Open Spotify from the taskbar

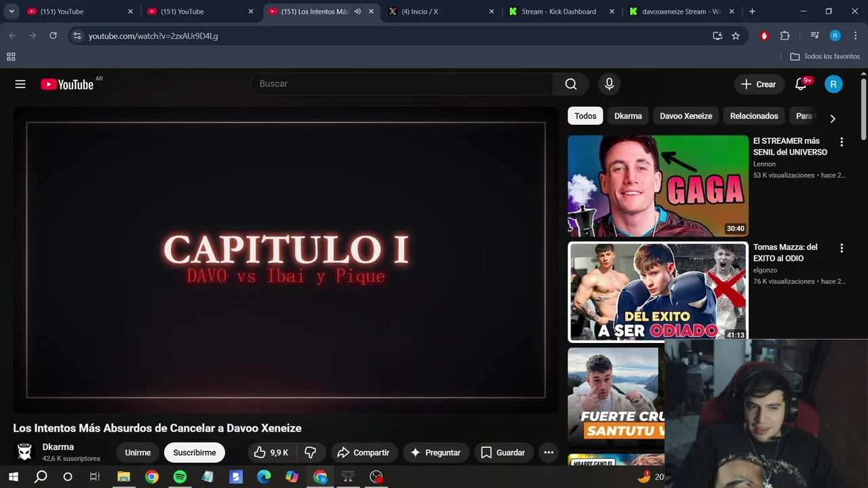pyautogui.click(x=180, y=476)
